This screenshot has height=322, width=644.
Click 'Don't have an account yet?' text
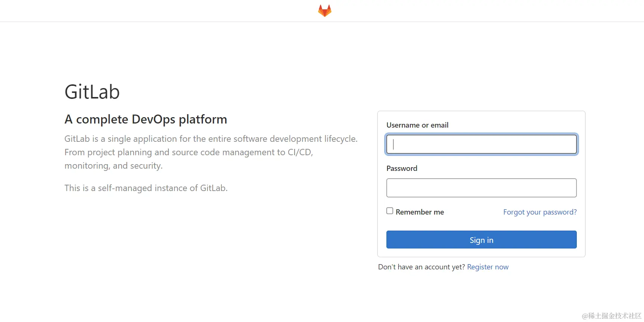421,267
